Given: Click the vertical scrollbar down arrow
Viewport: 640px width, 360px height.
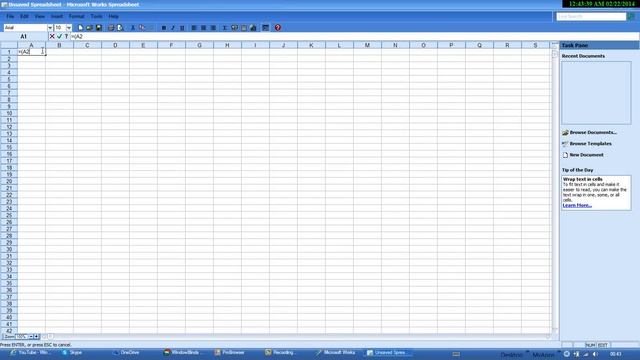Looking at the screenshot, I should (555, 330).
